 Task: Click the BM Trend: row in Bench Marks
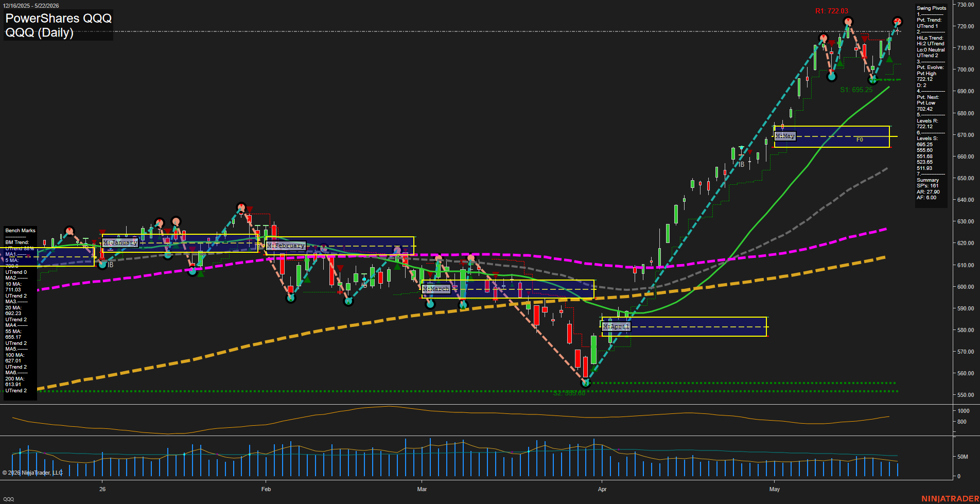(x=17, y=242)
